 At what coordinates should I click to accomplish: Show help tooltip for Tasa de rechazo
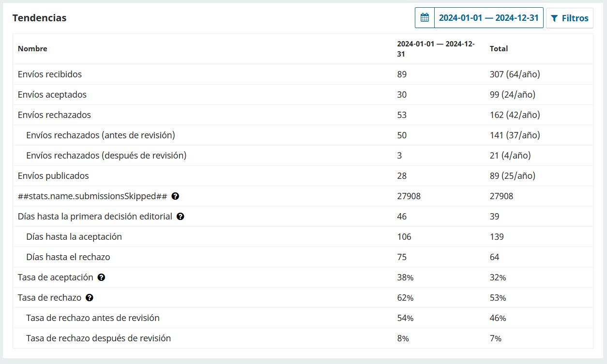89,298
